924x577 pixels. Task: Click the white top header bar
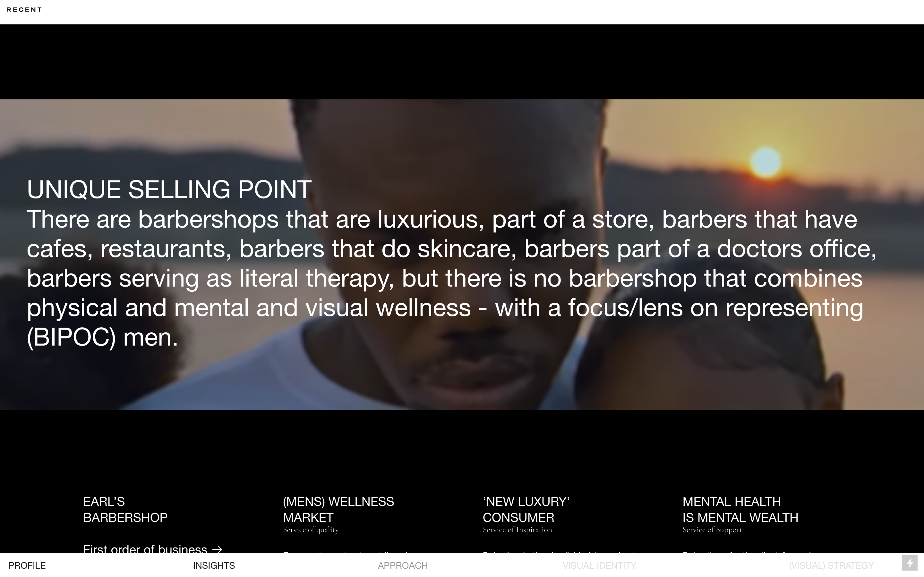tap(462, 12)
